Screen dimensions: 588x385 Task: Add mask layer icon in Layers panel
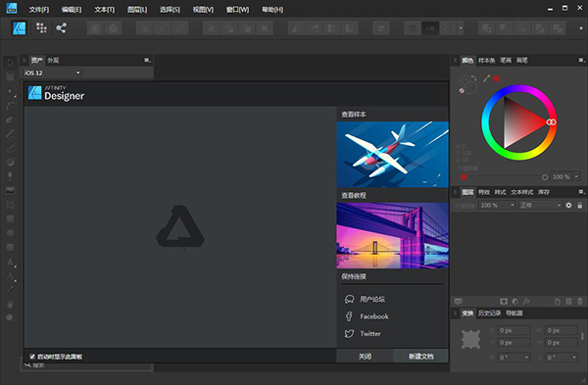[504, 301]
